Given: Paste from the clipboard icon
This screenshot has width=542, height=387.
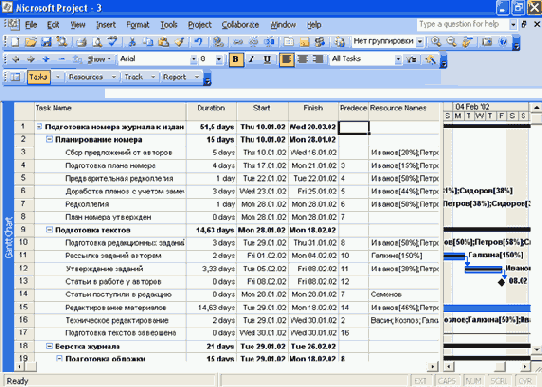Looking at the screenshot, I should 163,42.
